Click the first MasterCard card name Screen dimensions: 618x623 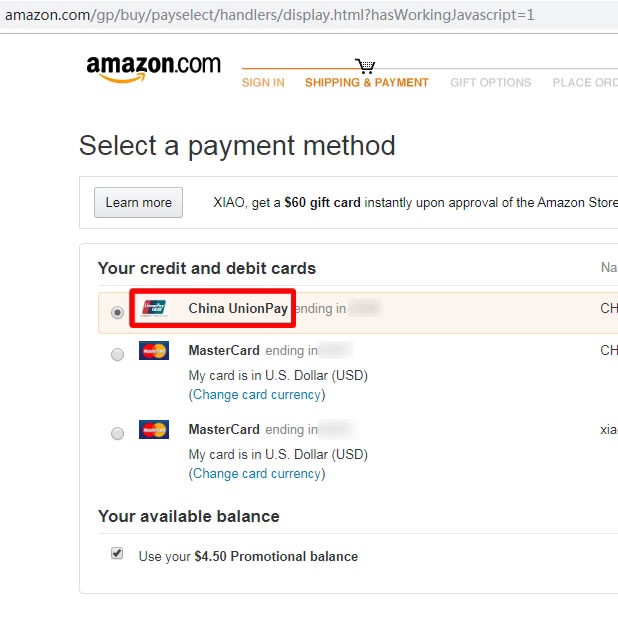tap(224, 350)
